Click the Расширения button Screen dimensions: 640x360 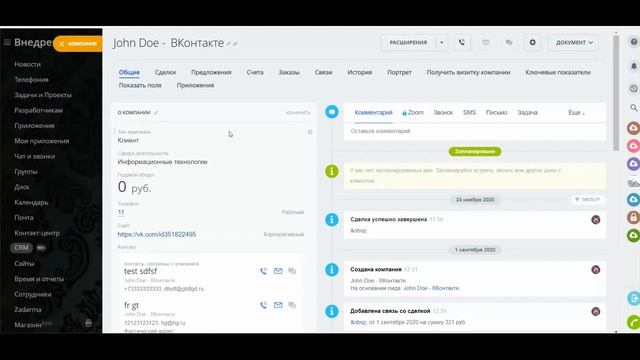[408, 42]
